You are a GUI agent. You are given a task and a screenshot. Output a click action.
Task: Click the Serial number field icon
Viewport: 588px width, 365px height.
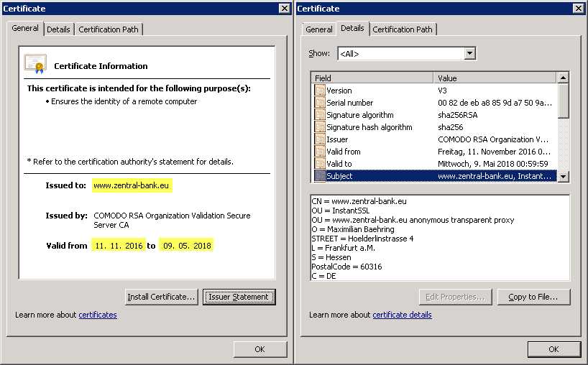(x=320, y=103)
